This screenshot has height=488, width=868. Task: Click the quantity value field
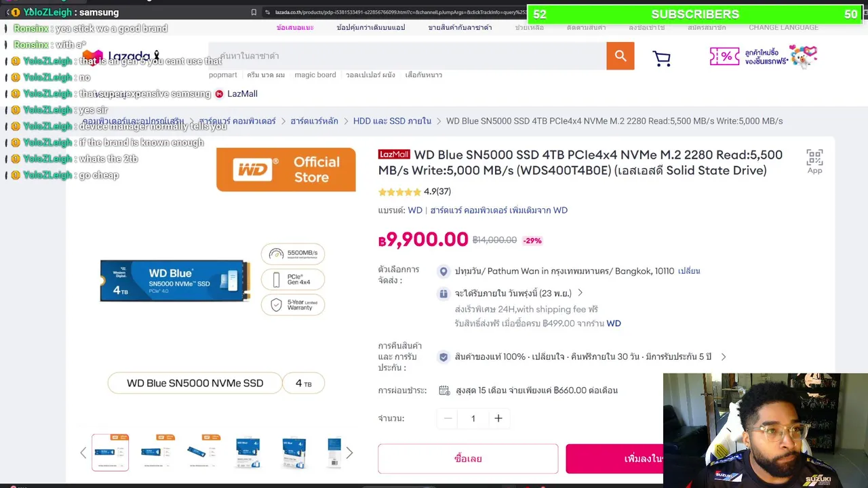tap(473, 418)
